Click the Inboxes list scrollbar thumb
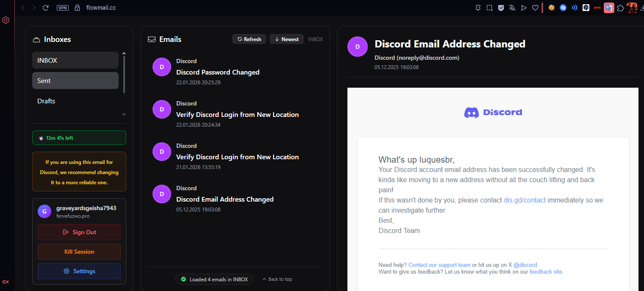 pyautogui.click(x=124, y=75)
